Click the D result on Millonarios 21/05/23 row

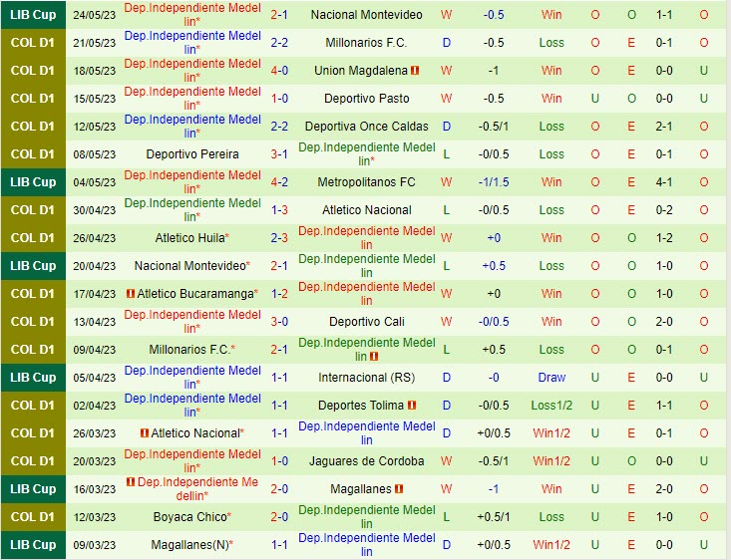pos(446,43)
